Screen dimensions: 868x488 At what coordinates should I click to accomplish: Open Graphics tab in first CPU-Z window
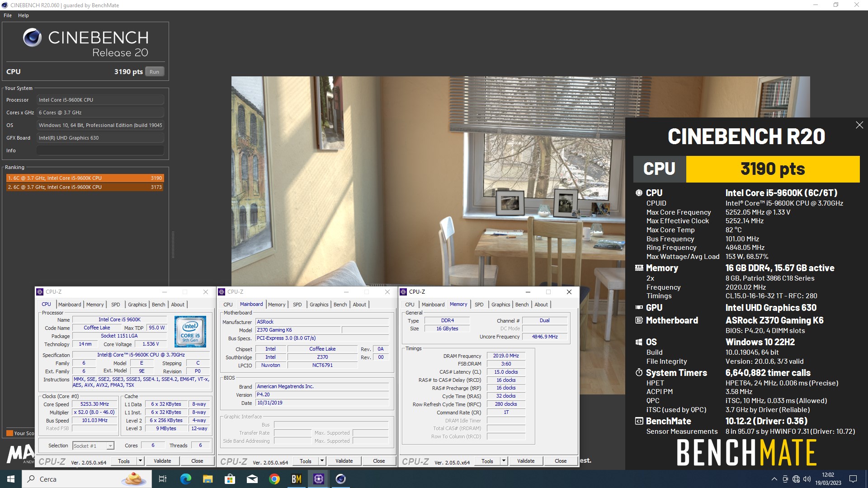tap(137, 305)
